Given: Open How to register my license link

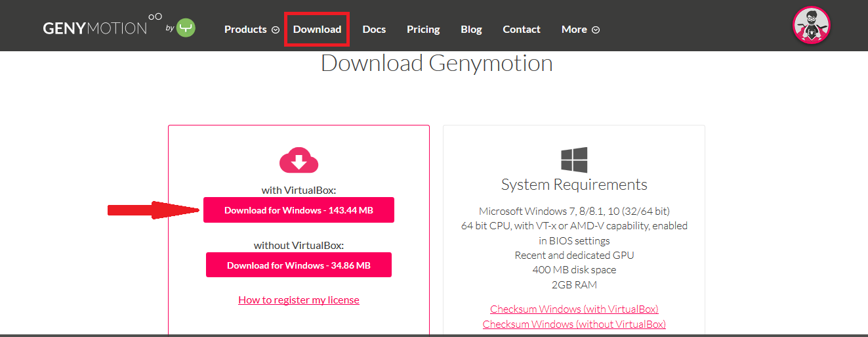Looking at the screenshot, I should (299, 300).
